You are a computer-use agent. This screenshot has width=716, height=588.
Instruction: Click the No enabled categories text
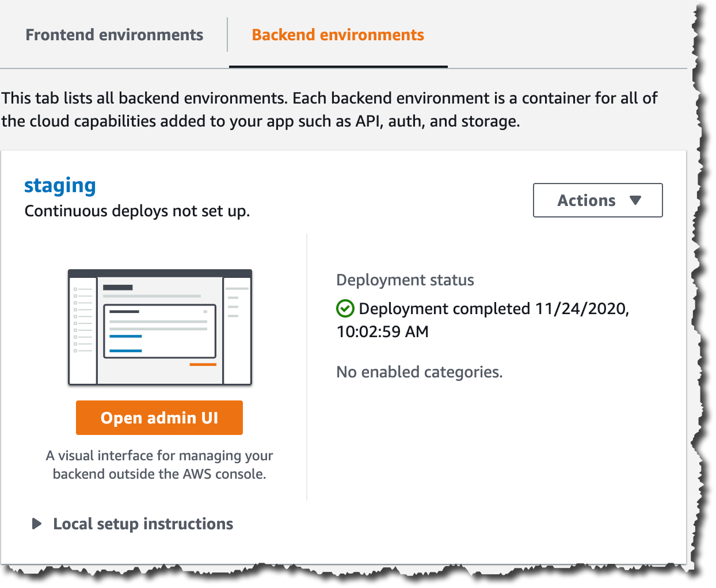tap(420, 372)
